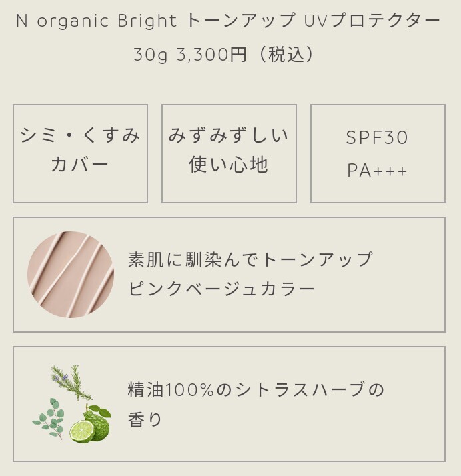Image resolution: width=461 pixels, height=476 pixels.
Task: Click the 素肌に馴染んでトーンアップ text line
Action: click(x=250, y=259)
